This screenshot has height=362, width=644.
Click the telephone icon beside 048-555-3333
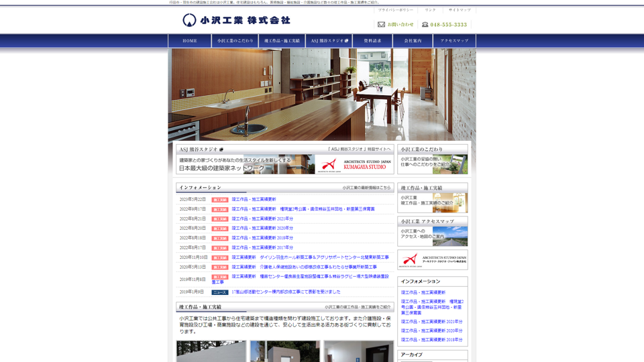425,25
